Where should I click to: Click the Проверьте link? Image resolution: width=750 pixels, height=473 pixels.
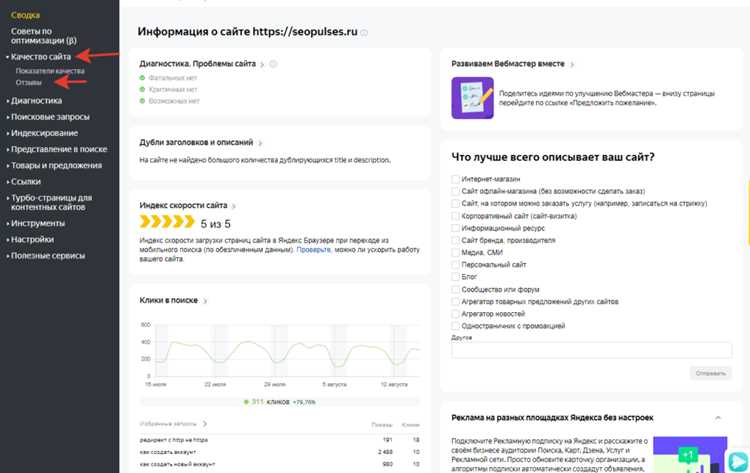pos(313,250)
